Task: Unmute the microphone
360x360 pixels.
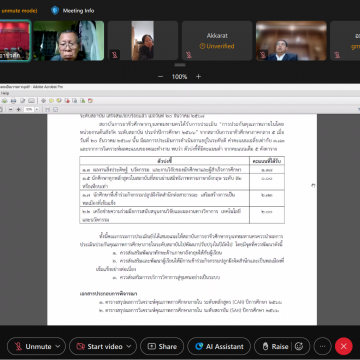Action: (33, 346)
